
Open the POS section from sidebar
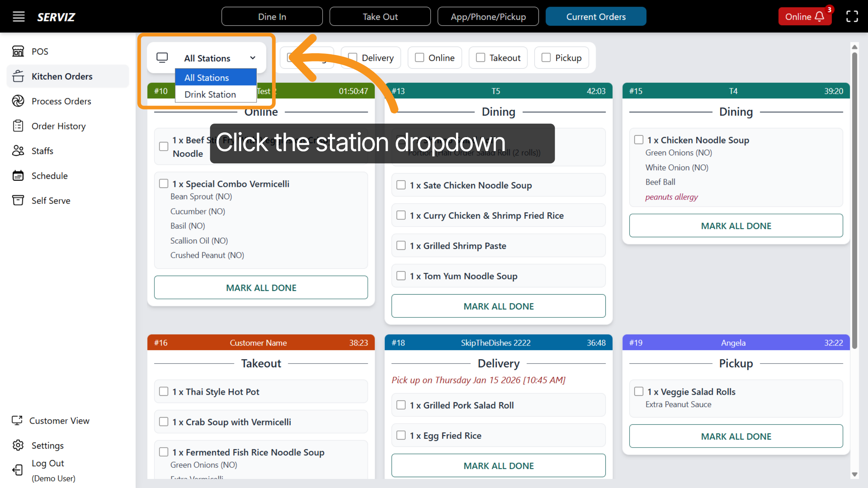pos(18,51)
